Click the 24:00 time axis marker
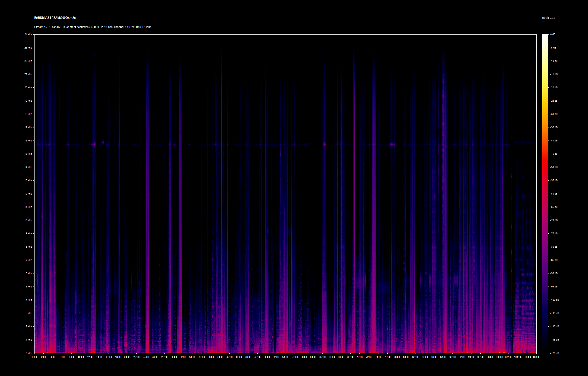The width and height of the screenshot is (588, 376). click(146, 357)
